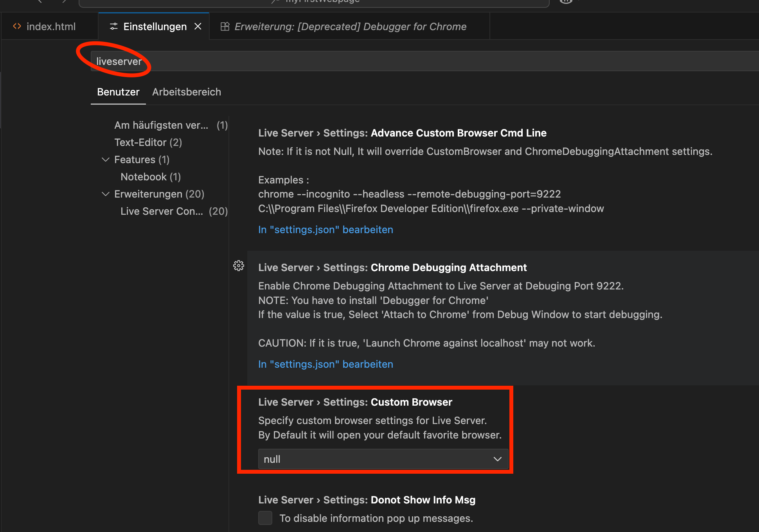Close the Einstellungen tab
This screenshot has height=532, width=759.
tap(198, 26)
